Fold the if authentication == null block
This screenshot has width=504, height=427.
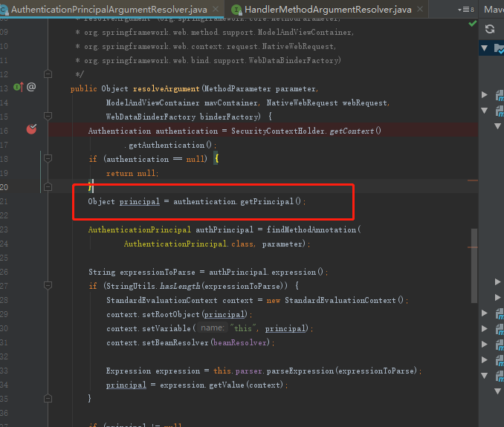48,158
